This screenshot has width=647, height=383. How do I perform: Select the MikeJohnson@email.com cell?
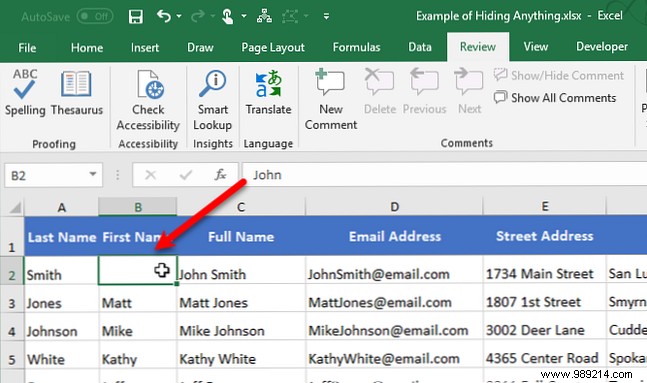tap(394, 326)
